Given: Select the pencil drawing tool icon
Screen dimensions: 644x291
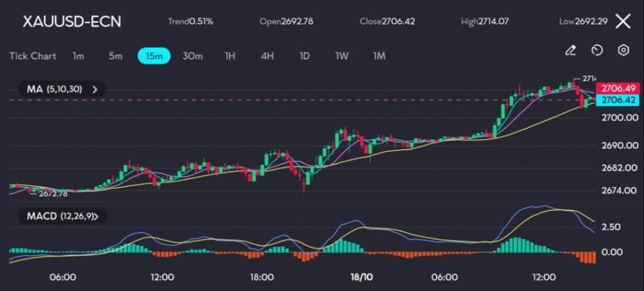Looking at the screenshot, I should click(570, 50).
